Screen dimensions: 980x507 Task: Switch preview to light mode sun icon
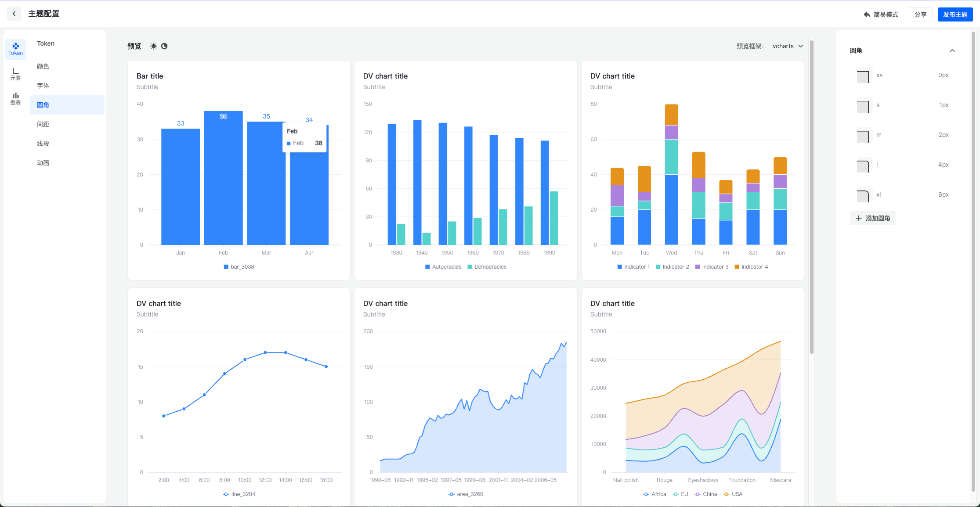[x=153, y=46]
